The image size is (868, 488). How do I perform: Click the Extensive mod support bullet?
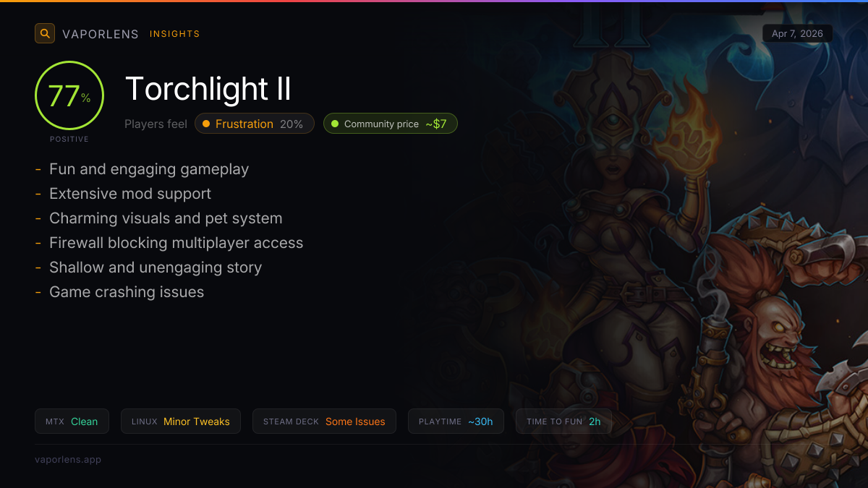tap(130, 194)
